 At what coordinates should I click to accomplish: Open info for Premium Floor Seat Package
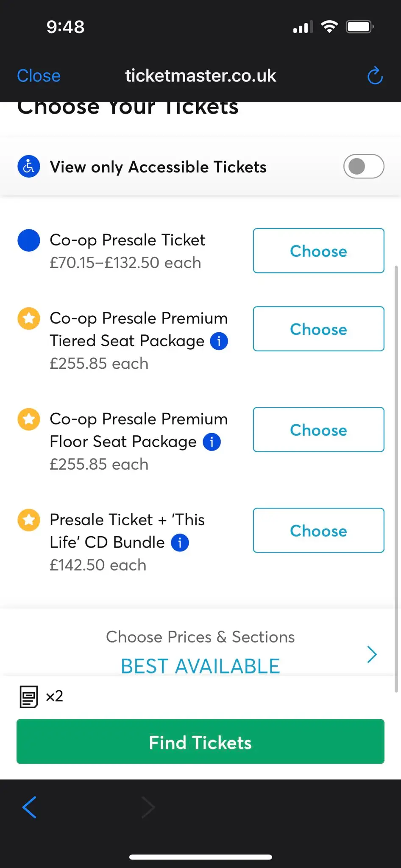[212, 442]
